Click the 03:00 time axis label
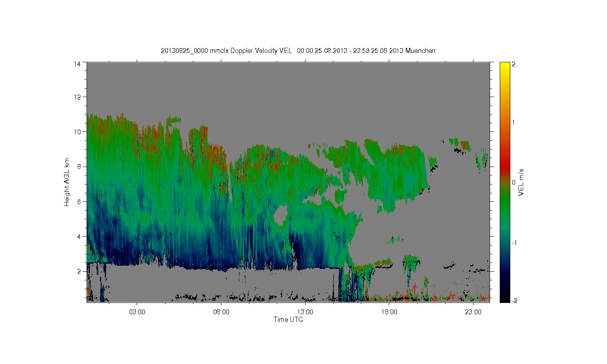Viewport: 607px width, 364px height. point(137,312)
